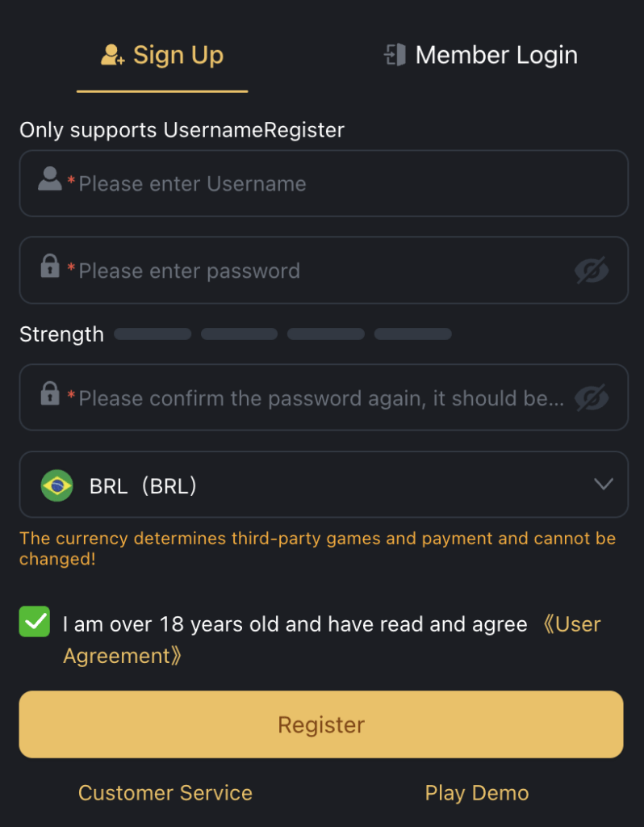Screen dimensions: 644x827
Task: Switch to the Member Login tab
Action: pos(481,56)
